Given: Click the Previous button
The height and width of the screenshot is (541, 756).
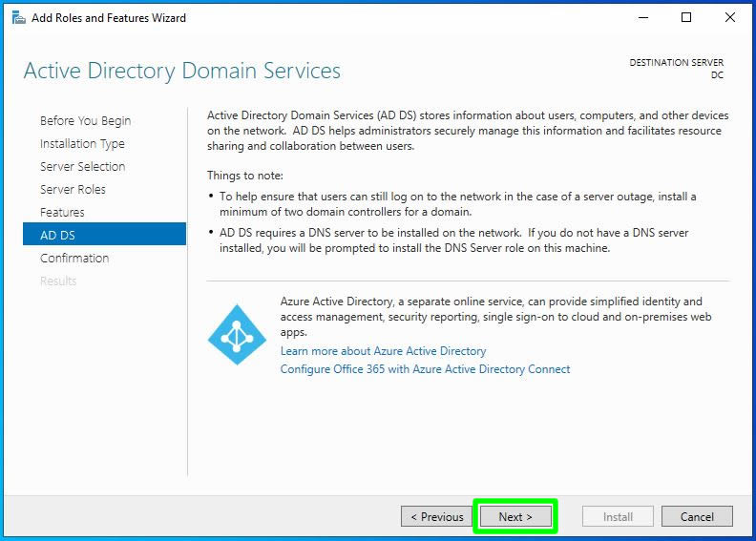Looking at the screenshot, I should click(436, 516).
